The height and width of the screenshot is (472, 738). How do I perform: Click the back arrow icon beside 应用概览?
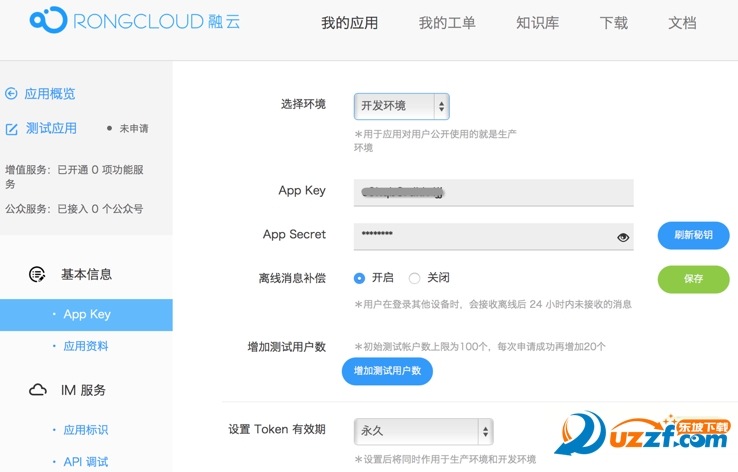point(11,94)
